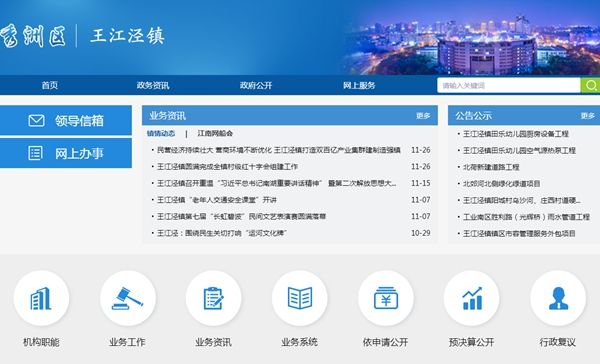This screenshot has width=600, height=364.
Task: Click 更多 in 业务资讯 header
Action: tap(423, 116)
